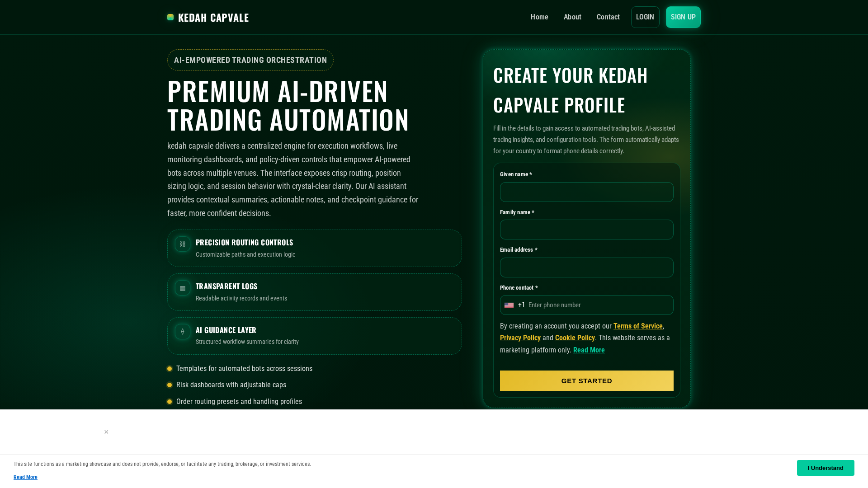Click the Precision Routing Controls card title

point(245,243)
